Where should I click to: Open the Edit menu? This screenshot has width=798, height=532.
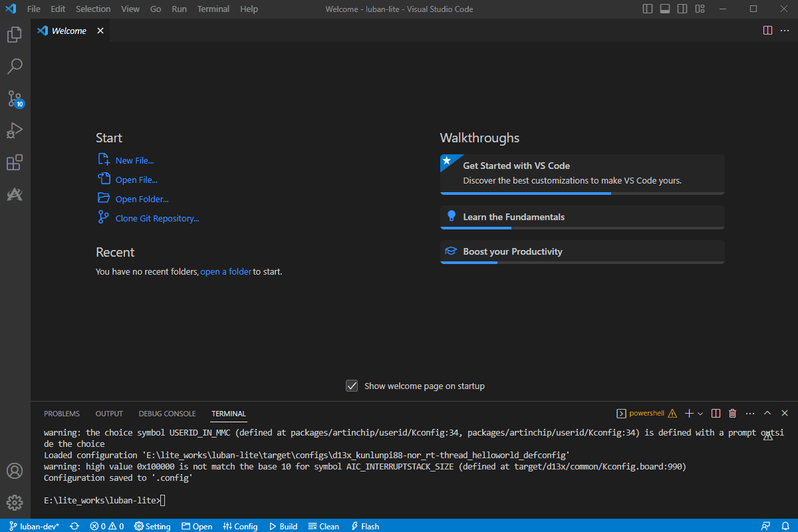[58, 9]
